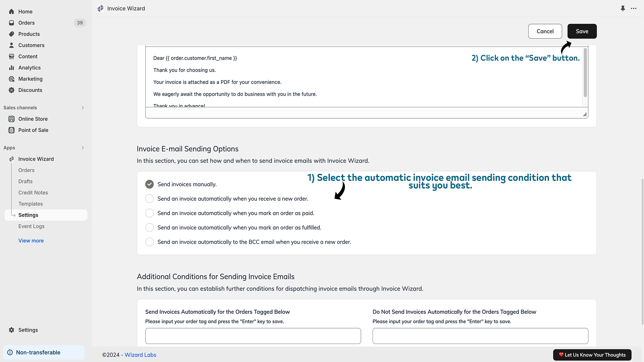Screen dimensions: 644x362
Task: Click the Content icon
Action: click(x=11, y=56)
